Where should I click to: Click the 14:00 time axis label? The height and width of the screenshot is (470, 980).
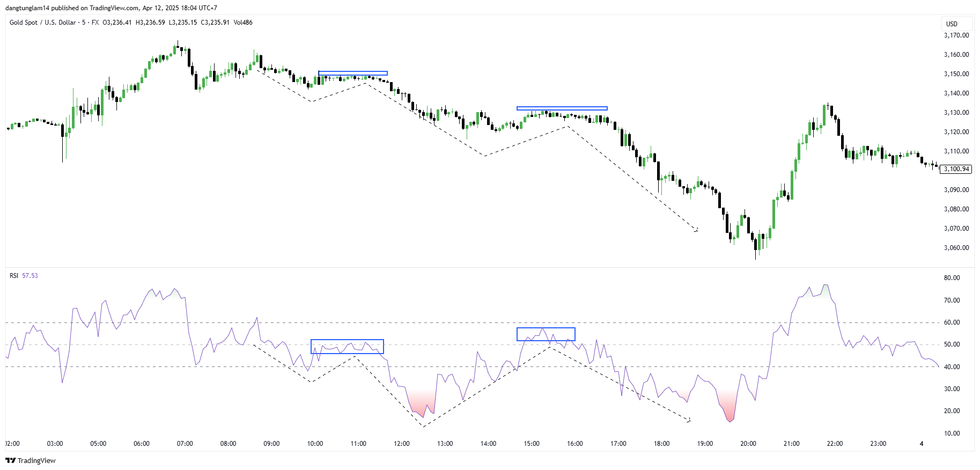point(488,444)
